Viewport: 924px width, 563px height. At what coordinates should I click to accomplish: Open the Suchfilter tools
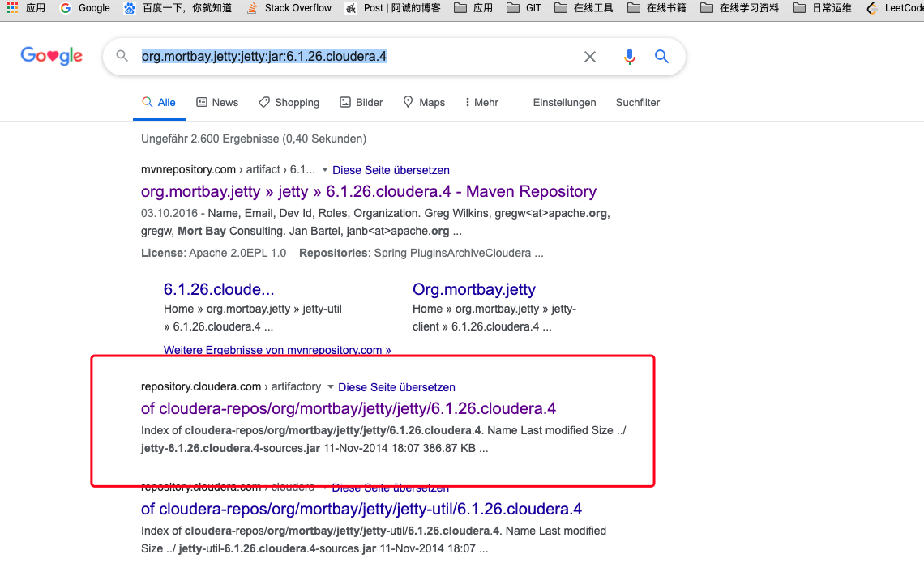(x=638, y=102)
